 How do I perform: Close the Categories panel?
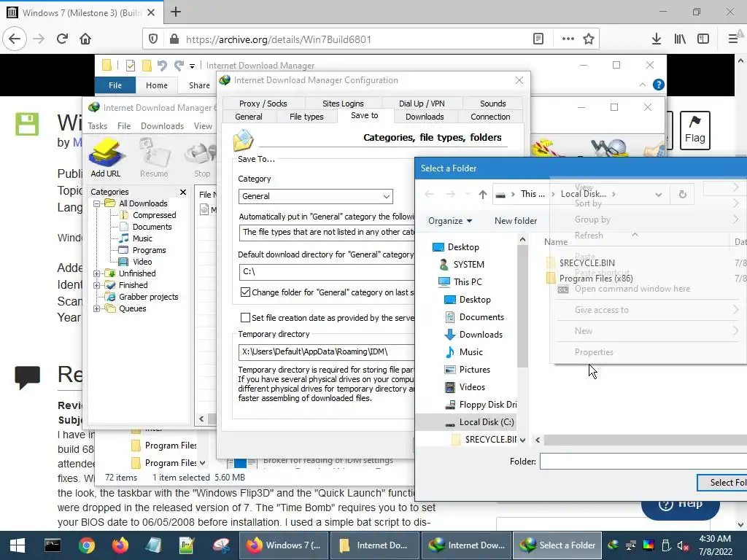(183, 192)
